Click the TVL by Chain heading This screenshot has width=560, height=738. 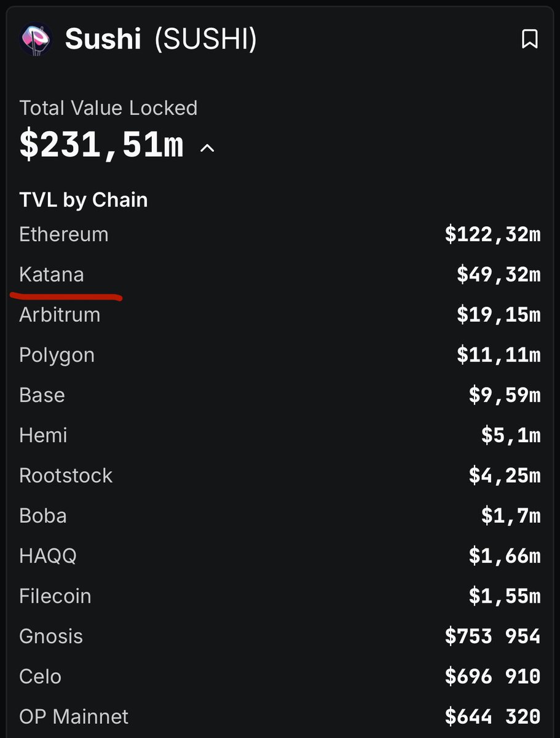point(84,200)
